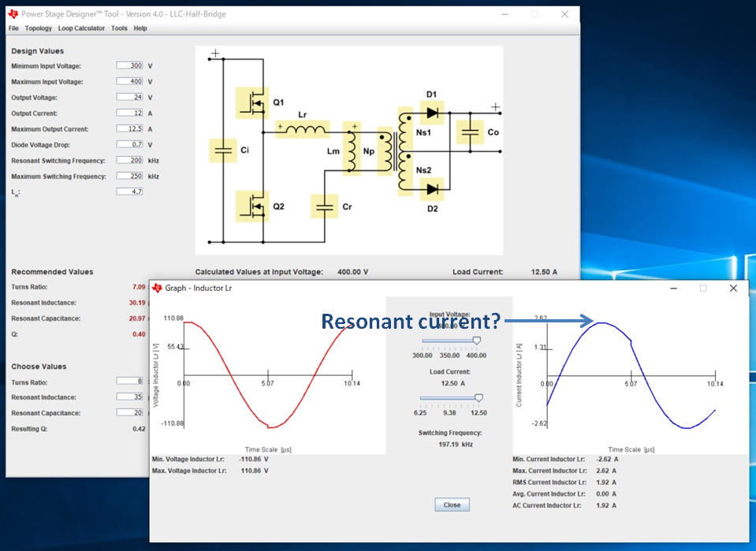Select the D1 diode component
This screenshot has width=756, height=551.
[x=432, y=113]
